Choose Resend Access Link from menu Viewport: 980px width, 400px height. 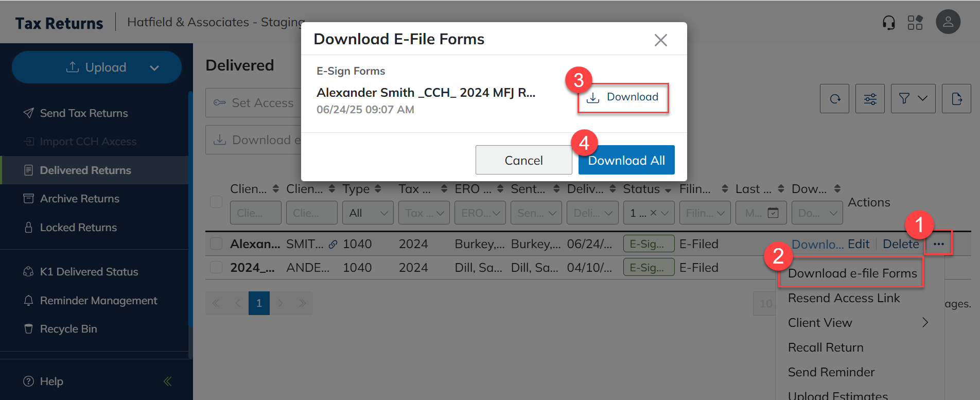(844, 298)
